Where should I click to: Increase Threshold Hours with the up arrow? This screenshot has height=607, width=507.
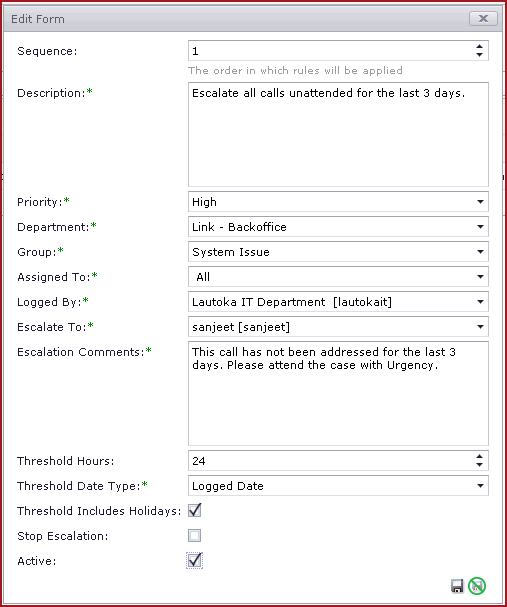(x=480, y=456)
